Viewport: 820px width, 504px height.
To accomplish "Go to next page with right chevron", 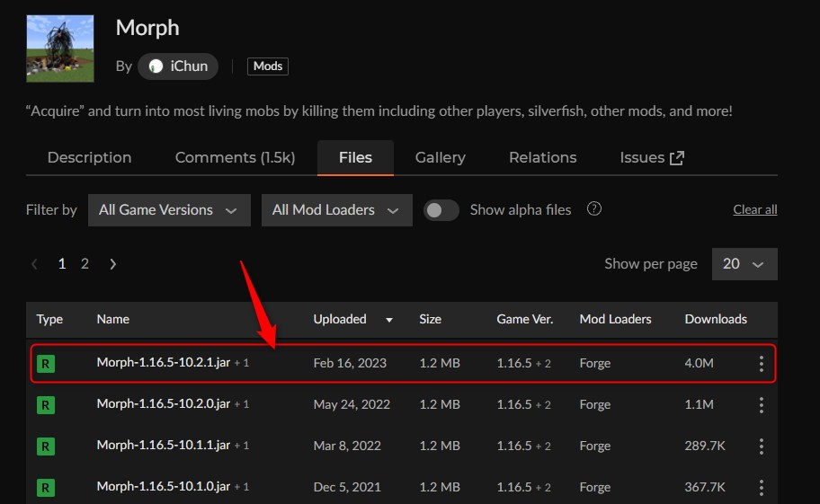I will (112, 264).
